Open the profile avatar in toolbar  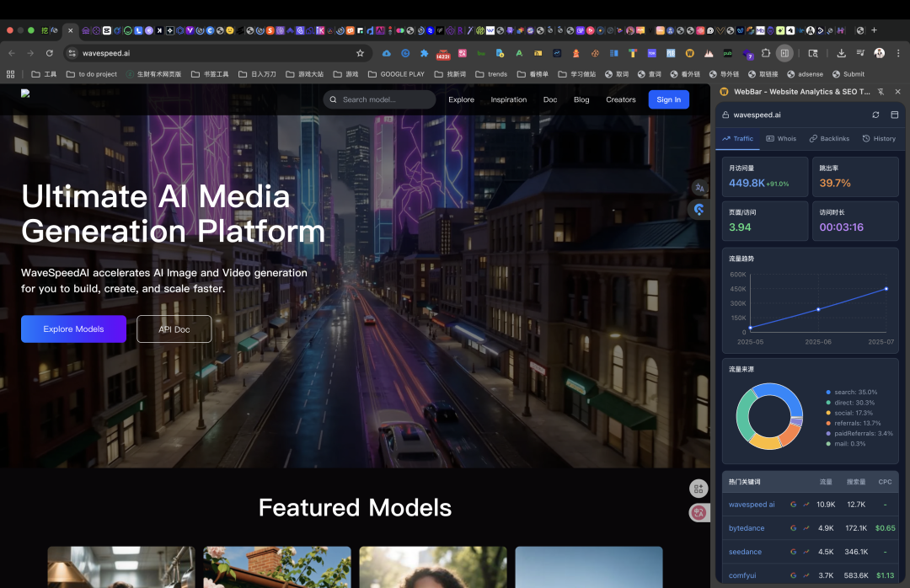879,53
